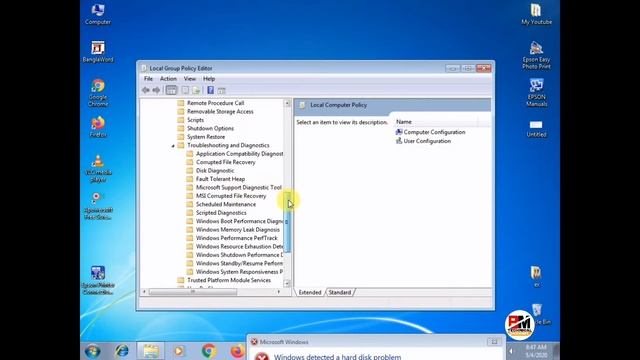Select the Fault Tolerant Heap folder
Screen dimensions: 640x360
click(x=220, y=179)
